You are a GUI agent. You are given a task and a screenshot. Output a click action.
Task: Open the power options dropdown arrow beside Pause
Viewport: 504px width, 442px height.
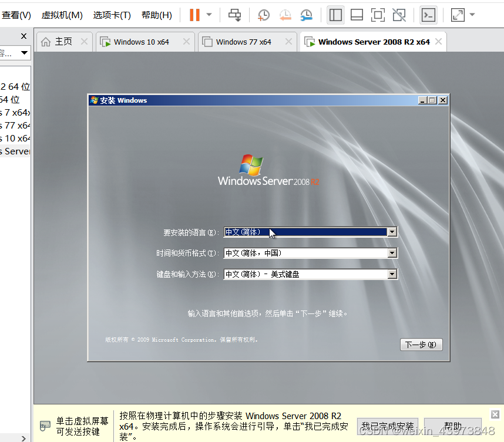pyautogui.click(x=209, y=15)
